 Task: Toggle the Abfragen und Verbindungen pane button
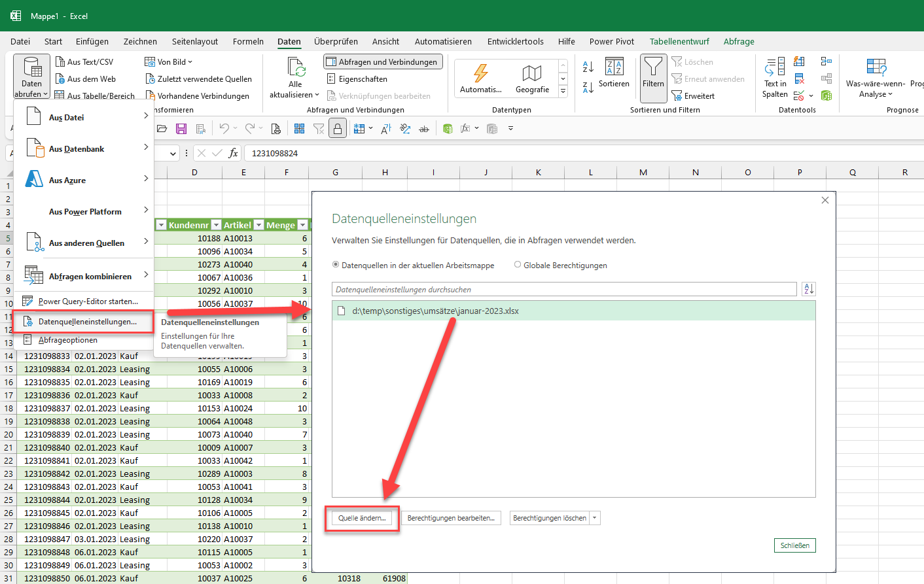[x=383, y=61]
